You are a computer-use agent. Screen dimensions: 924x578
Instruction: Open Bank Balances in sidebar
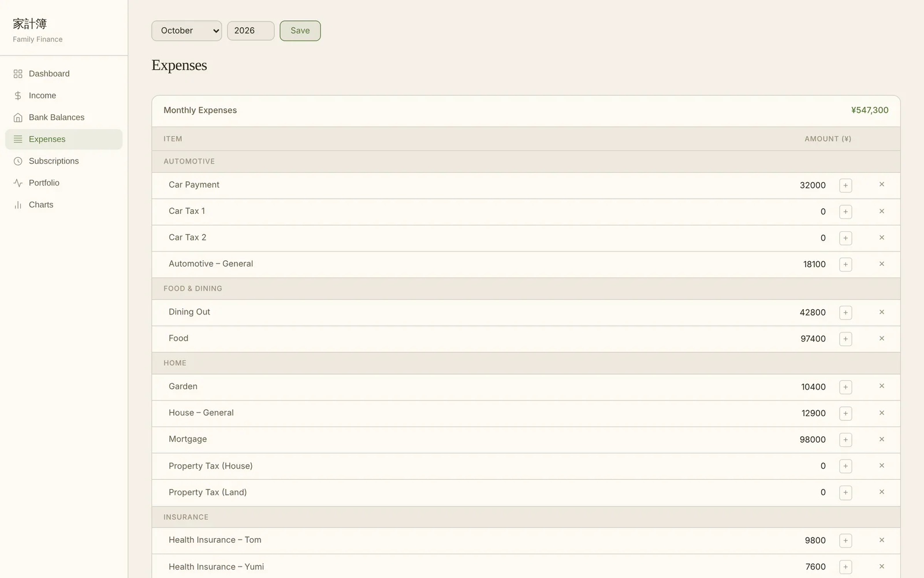point(64,117)
